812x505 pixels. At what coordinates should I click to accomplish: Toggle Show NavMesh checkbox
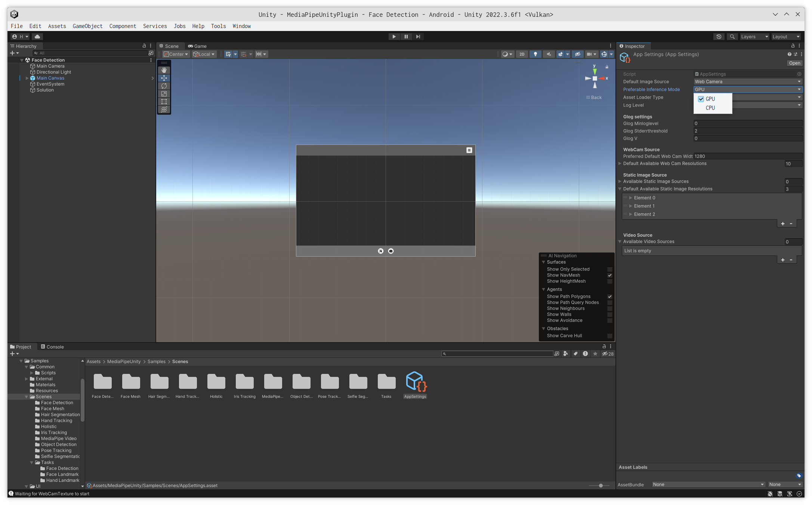[609, 275]
